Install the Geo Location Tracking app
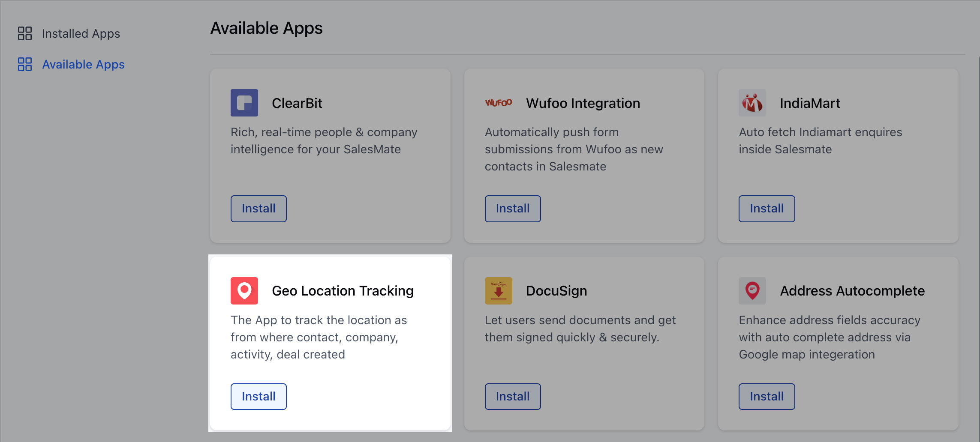Image resolution: width=980 pixels, height=442 pixels. (x=259, y=397)
